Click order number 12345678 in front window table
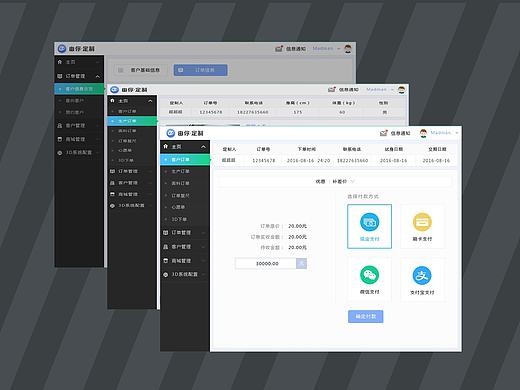 264,160
